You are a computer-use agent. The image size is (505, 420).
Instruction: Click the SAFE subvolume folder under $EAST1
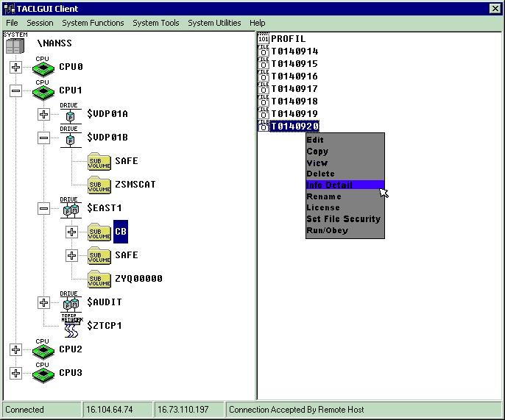click(x=99, y=255)
